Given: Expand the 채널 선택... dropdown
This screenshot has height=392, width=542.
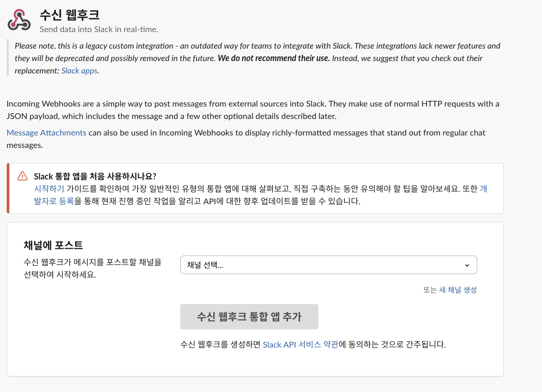Looking at the screenshot, I should (328, 265).
